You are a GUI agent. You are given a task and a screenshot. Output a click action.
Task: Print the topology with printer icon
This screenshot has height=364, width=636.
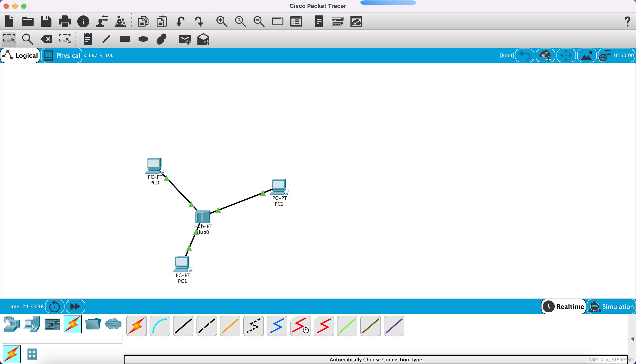(64, 21)
